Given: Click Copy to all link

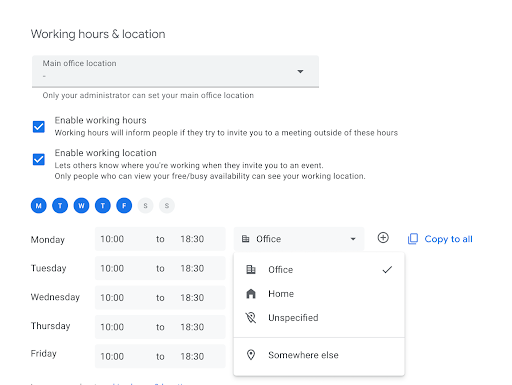Looking at the screenshot, I should pos(448,239).
